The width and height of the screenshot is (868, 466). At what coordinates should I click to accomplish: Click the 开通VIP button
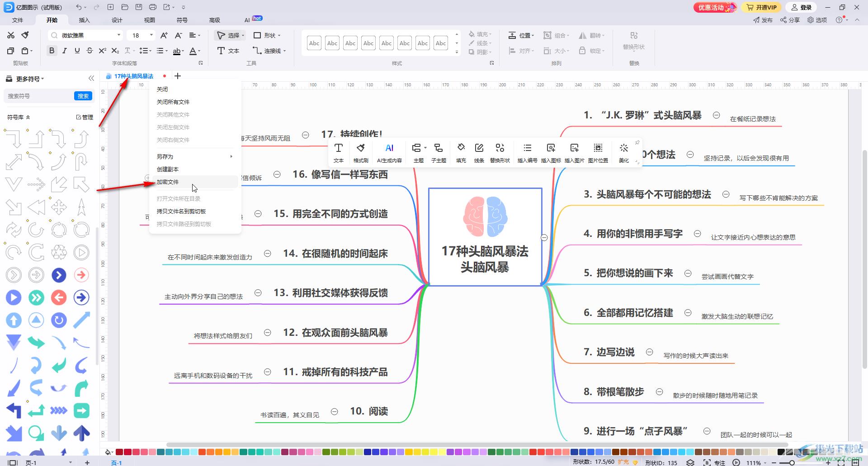762,7
